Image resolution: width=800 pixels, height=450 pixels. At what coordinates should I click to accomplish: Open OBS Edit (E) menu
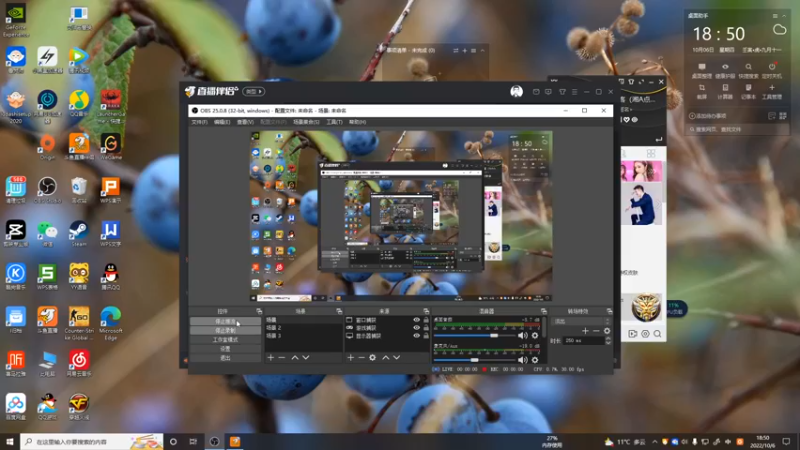point(222,122)
